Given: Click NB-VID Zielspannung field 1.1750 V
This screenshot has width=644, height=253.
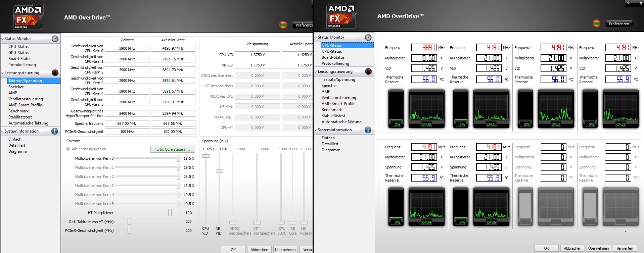Looking at the screenshot, I should click(x=258, y=65).
